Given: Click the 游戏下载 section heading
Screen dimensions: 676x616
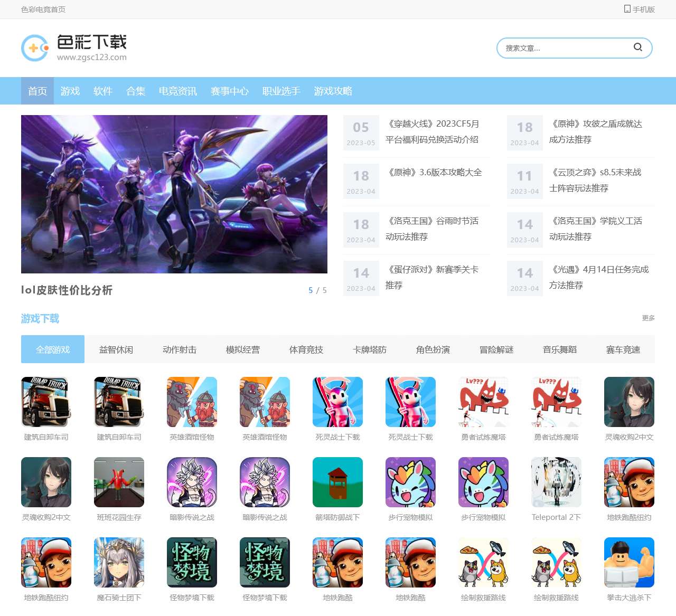Looking at the screenshot, I should tap(40, 318).
